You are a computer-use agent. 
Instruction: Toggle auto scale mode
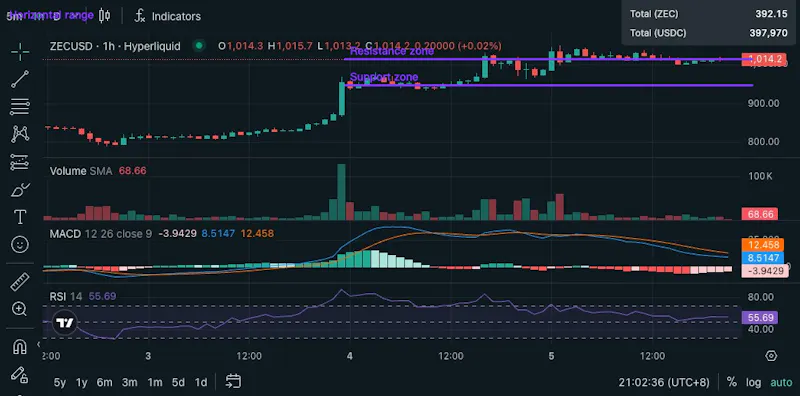[781, 382]
